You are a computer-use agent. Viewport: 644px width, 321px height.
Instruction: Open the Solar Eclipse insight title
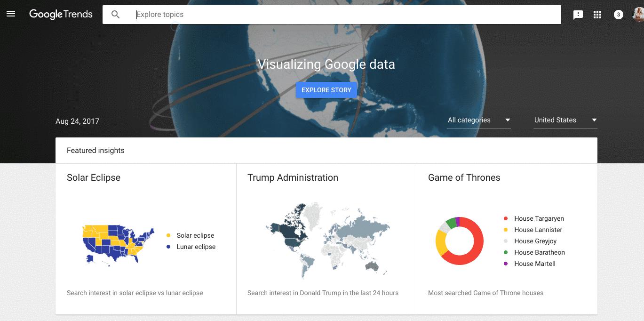[94, 177]
